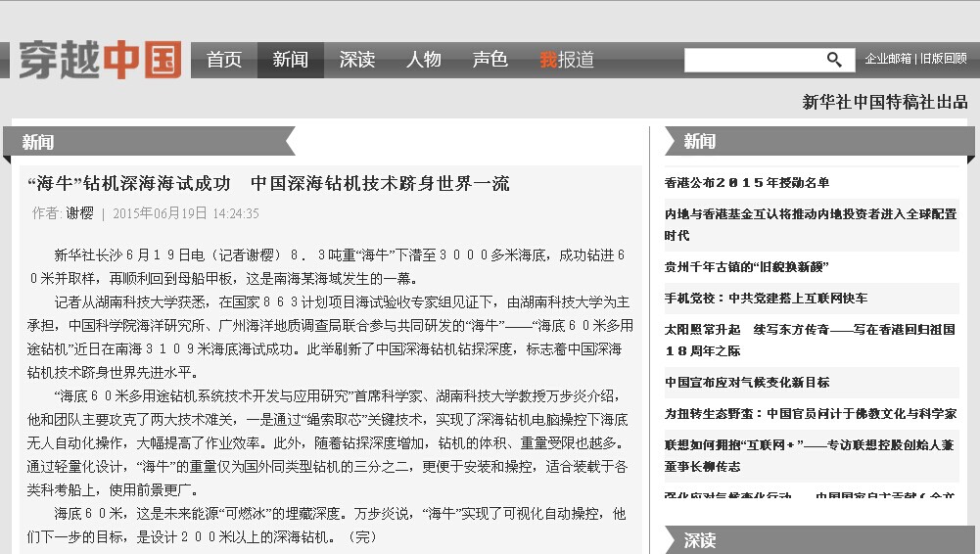Open 太阳照常升起 续写东方传奇 article link
Image resolution: width=980 pixels, height=554 pixels.
click(x=810, y=340)
